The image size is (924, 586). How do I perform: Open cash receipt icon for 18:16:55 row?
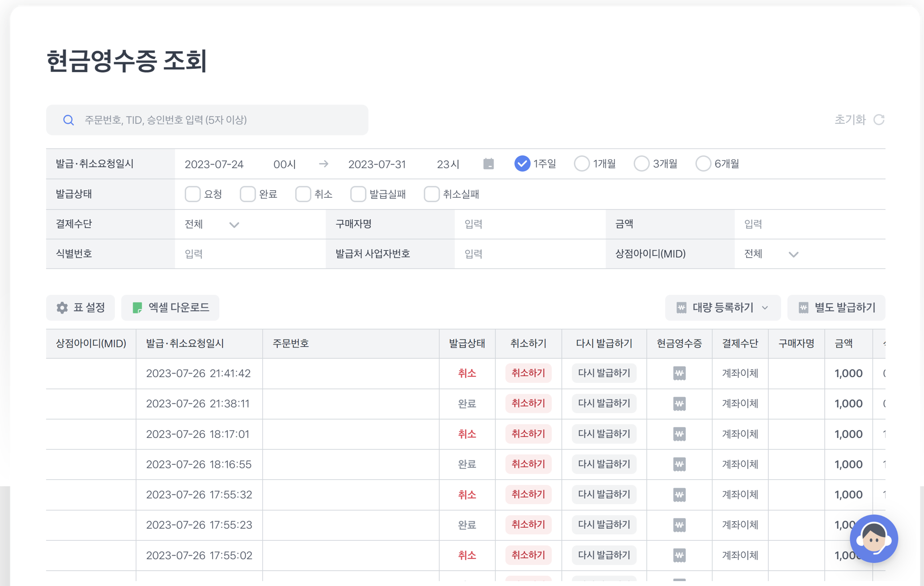679,464
